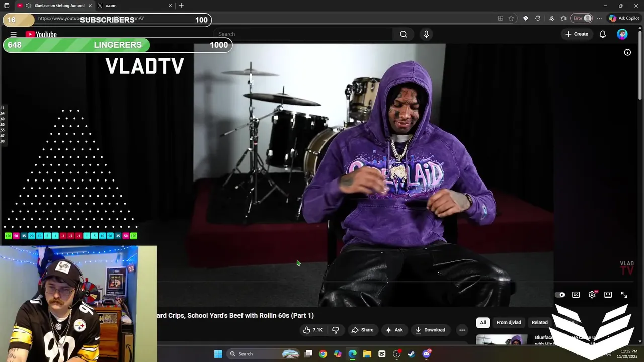Open CapCut on the taskbar
The height and width of the screenshot is (362, 644).
(x=382, y=354)
